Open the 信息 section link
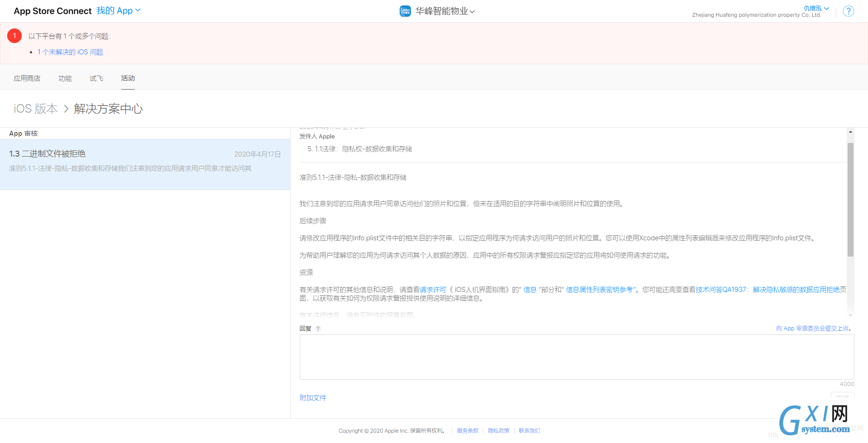 point(530,290)
